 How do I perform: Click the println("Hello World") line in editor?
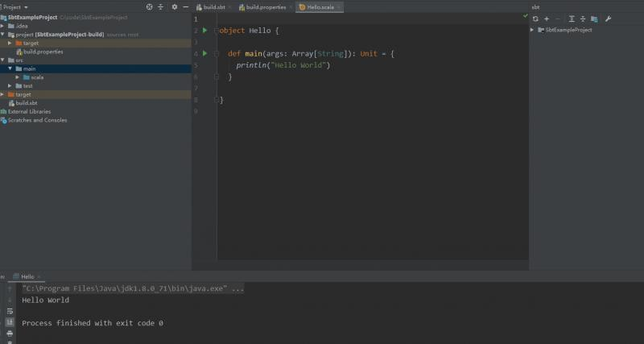(283, 65)
